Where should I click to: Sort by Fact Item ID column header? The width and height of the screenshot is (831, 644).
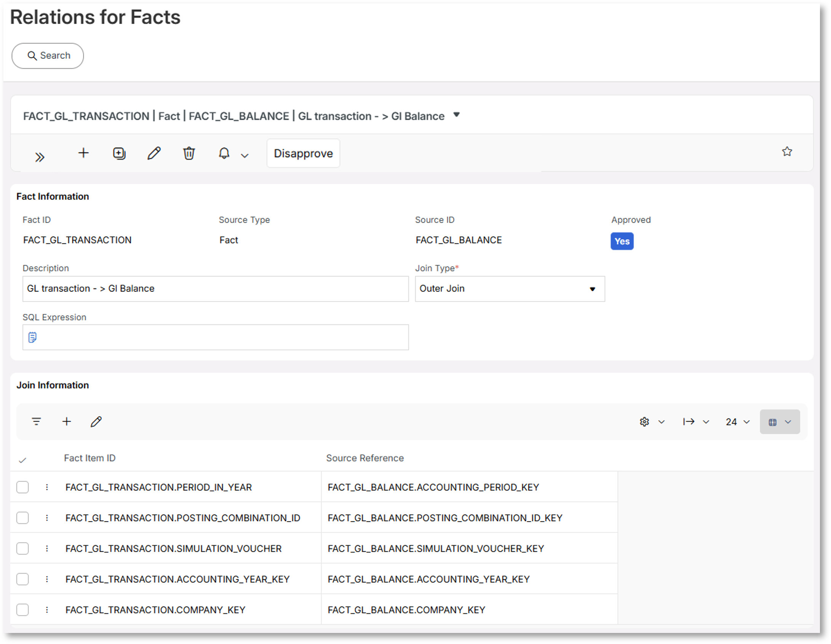tap(89, 458)
